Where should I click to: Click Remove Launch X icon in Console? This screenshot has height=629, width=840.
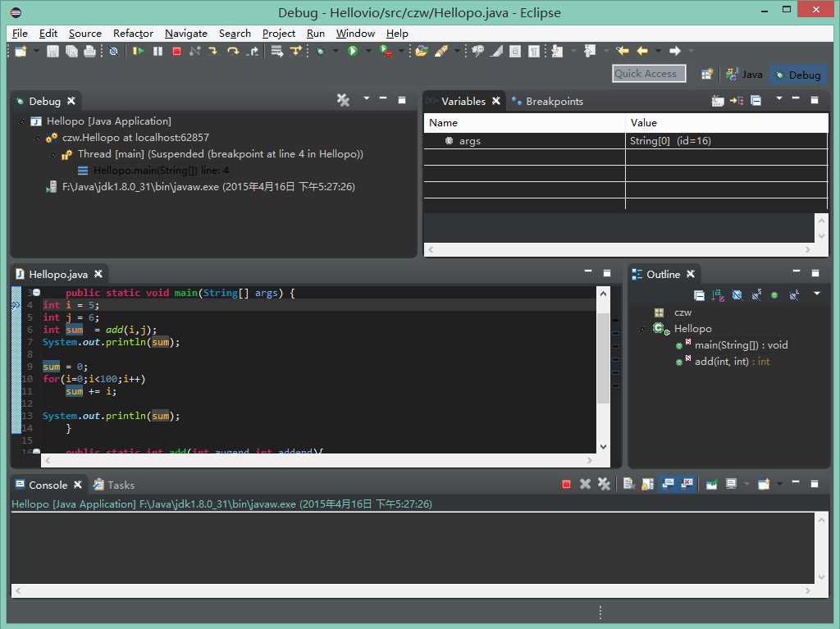click(585, 485)
